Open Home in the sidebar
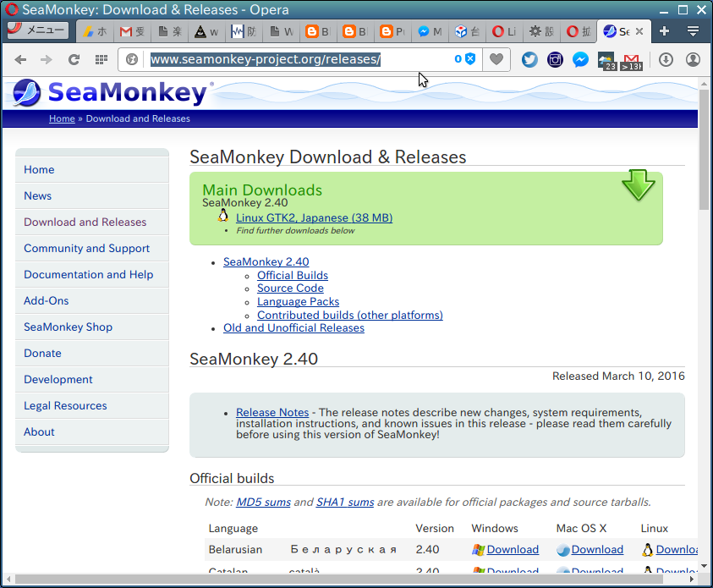This screenshot has height=588, width=713. pyautogui.click(x=92, y=169)
